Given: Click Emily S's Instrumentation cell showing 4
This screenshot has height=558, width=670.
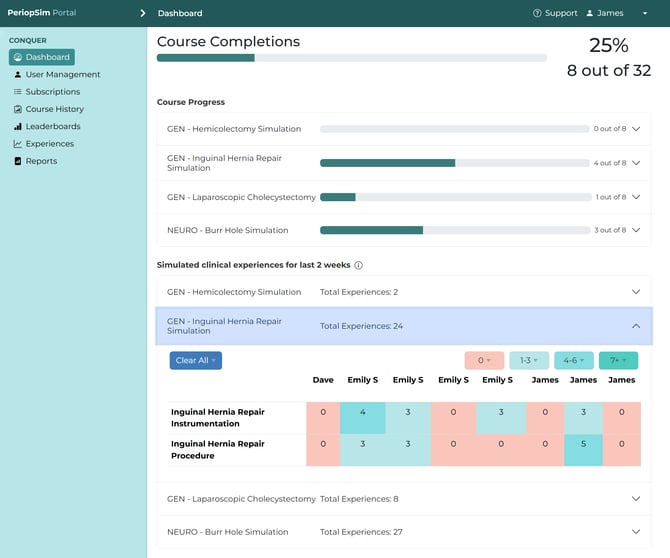Looking at the screenshot, I should [x=363, y=418].
